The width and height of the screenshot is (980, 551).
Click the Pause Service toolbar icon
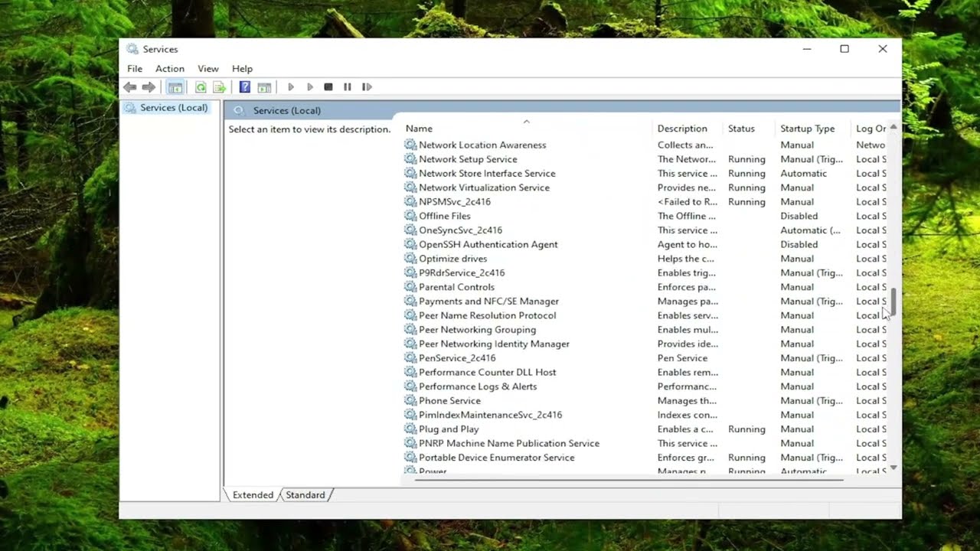[348, 87]
